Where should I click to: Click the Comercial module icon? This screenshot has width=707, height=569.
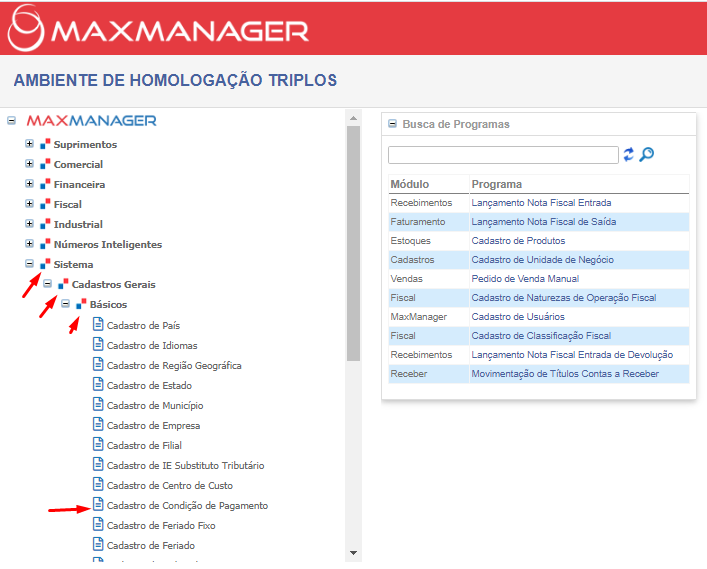45,164
